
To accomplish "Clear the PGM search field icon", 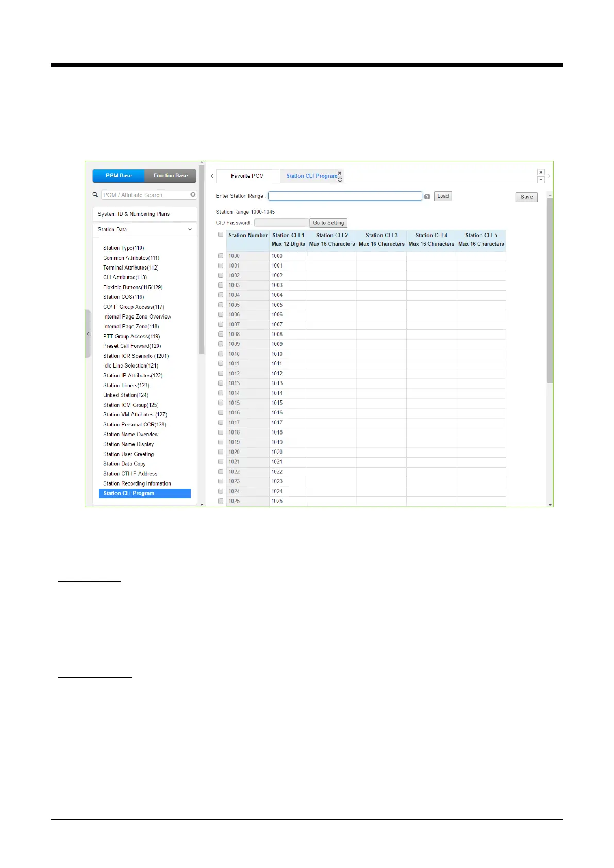I will [x=193, y=195].
